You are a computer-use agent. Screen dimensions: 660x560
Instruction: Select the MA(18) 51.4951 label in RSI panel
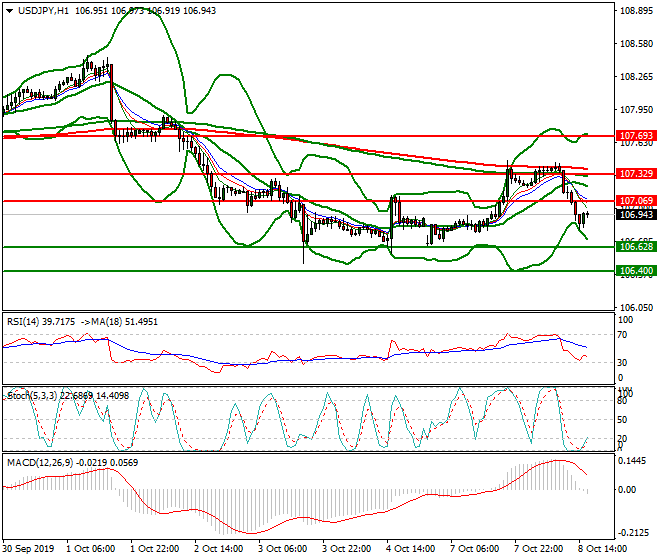click(124, 322)
